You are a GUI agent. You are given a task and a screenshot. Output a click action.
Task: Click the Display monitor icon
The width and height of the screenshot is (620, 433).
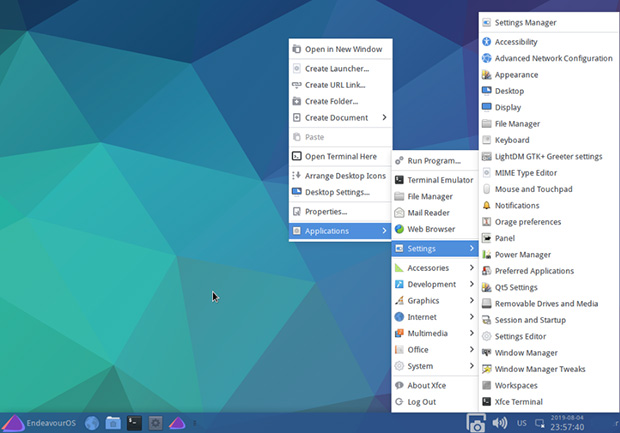487,107
